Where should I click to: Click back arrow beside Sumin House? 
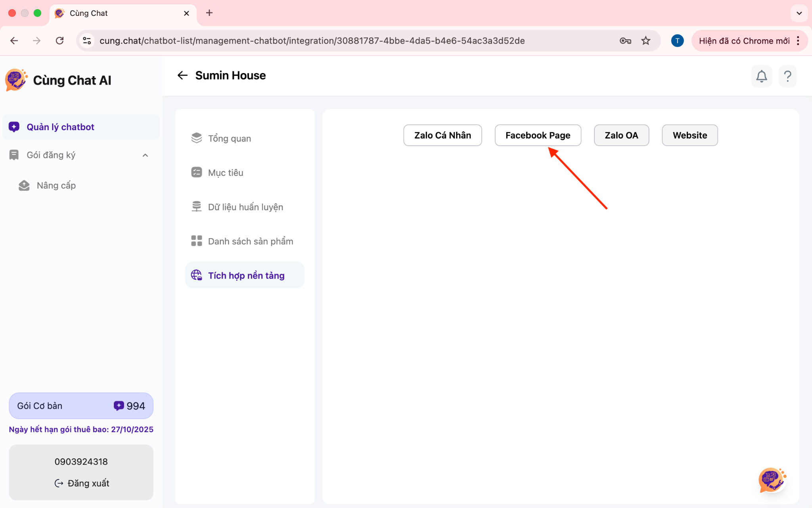pyautogui.click(x=182, y=75)
